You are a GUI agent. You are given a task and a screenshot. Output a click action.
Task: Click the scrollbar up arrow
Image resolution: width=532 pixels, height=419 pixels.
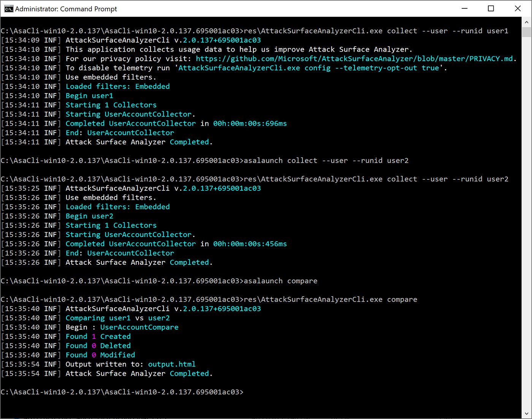(x=526, y=22)
